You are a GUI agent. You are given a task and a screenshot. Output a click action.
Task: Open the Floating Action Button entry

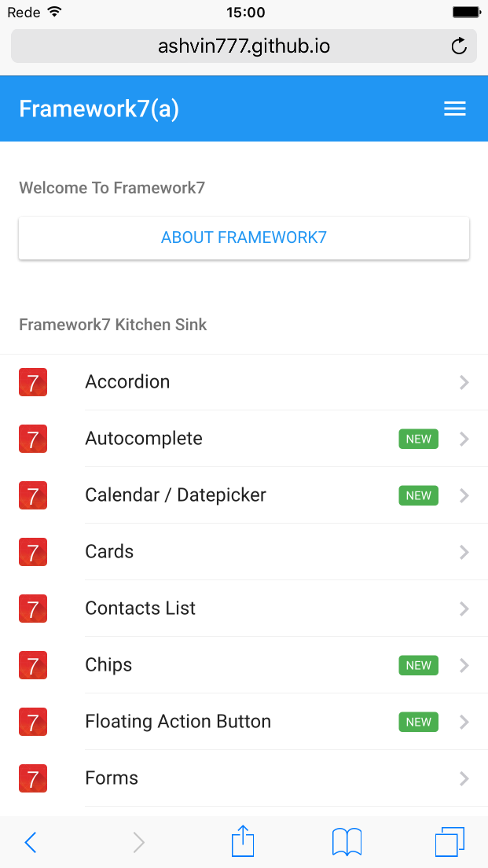(x=244, y=722)
